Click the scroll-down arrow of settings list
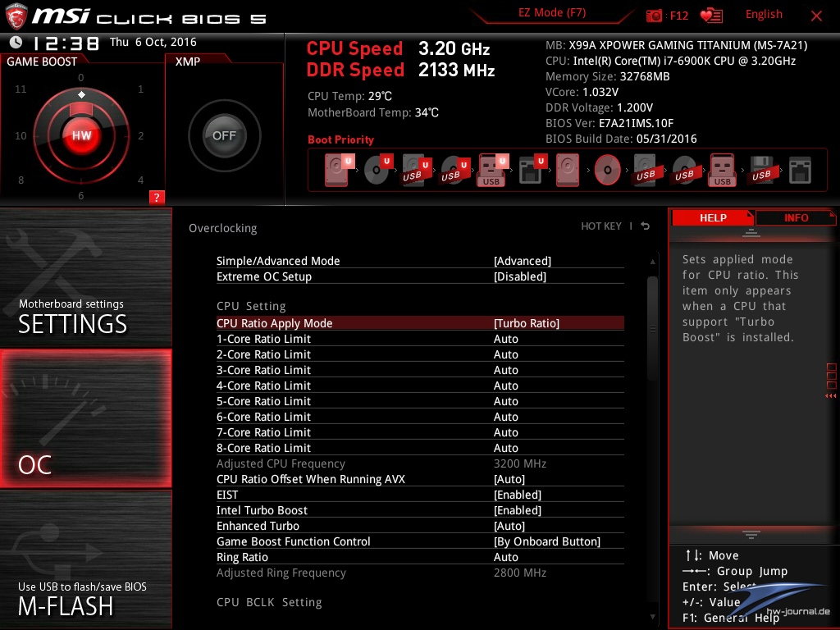 click(x=652, y=617)
